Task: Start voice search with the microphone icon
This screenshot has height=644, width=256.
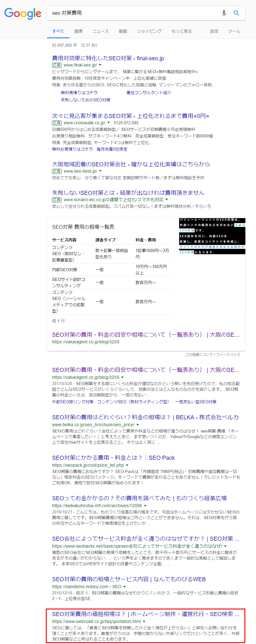Action: 224,13
